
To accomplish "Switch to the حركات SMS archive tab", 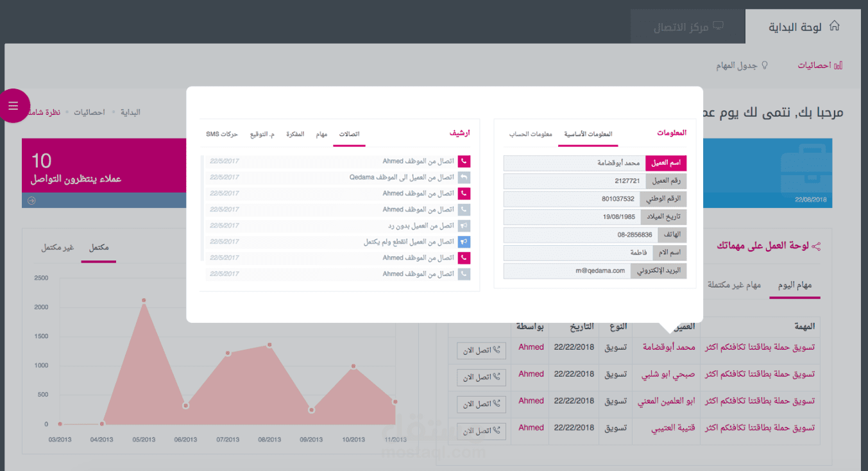I will click(223, 134).
